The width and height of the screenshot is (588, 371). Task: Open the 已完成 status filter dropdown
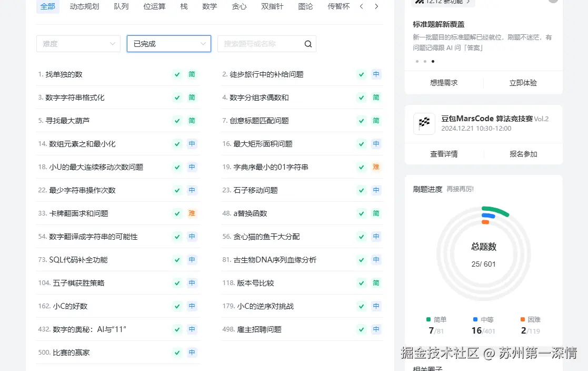(168, 44)
